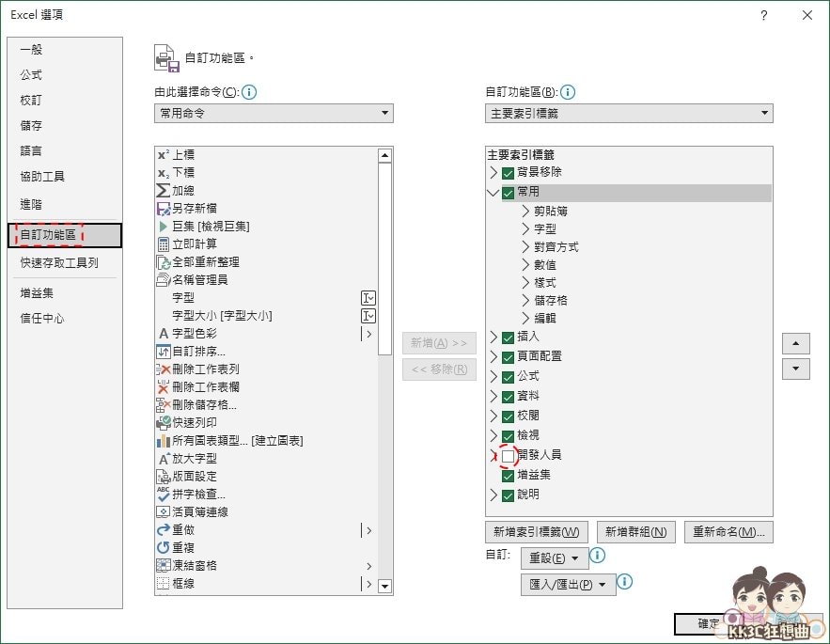Viewport: 830px width, 644px height.
Task: Toggle the 頁面配置 checkbox
Action: (x=509, y=357)
